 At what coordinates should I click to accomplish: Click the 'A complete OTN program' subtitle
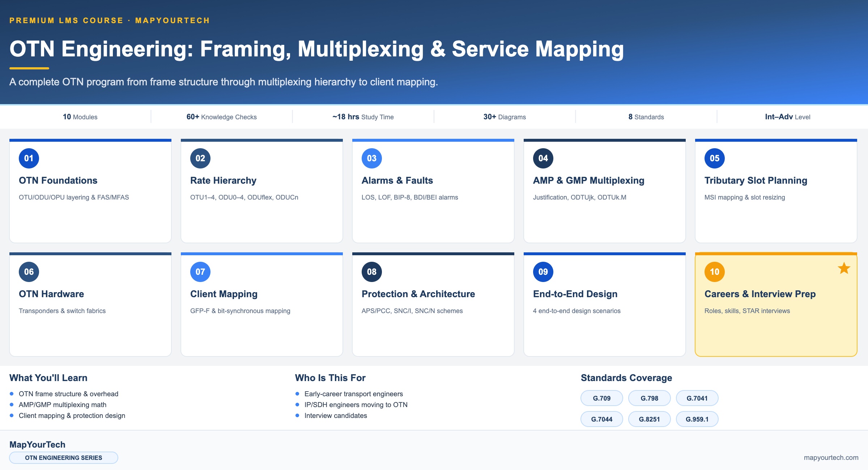coord(224,82)
